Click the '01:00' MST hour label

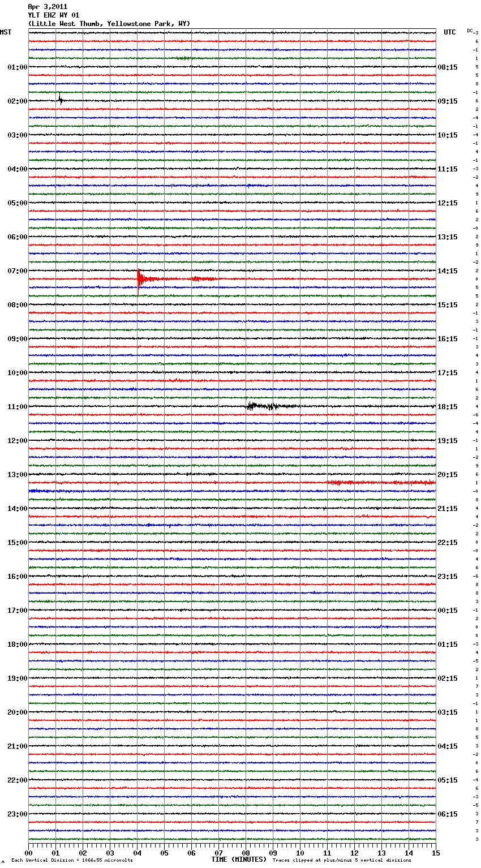pyautogui.click(x=17, y=67)
